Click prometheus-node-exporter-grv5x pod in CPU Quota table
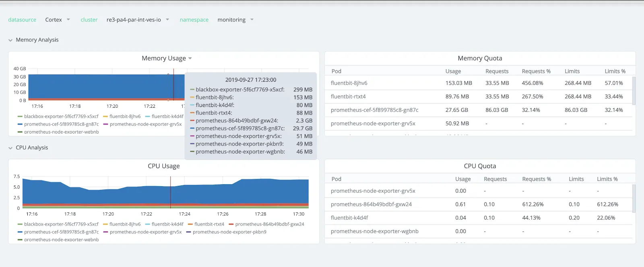The image size is (644, 267). pos(373,191)
